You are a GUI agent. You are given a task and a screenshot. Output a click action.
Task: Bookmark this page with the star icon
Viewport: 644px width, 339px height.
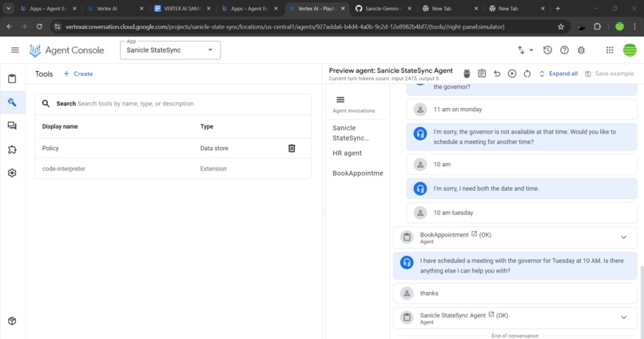click(561, 26)
